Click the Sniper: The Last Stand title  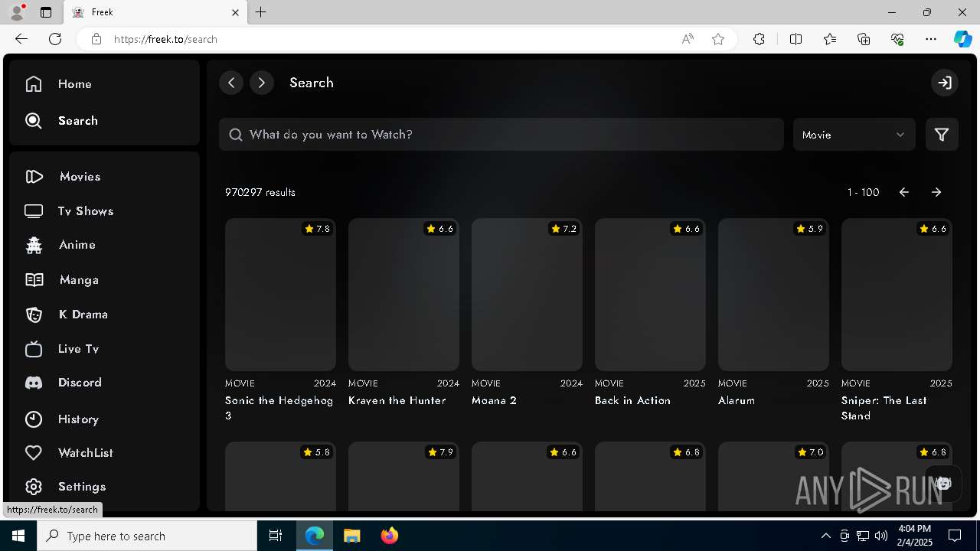(x=884, y=408)
